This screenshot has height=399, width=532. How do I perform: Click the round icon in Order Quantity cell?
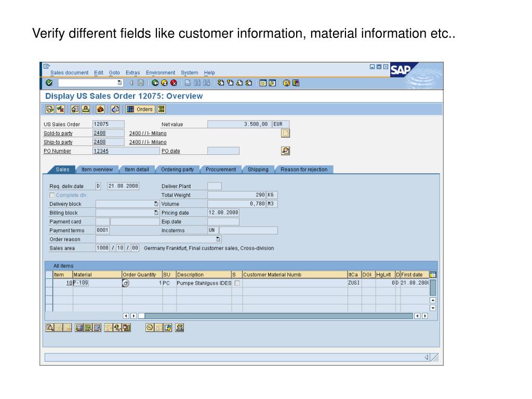point(126,283)
